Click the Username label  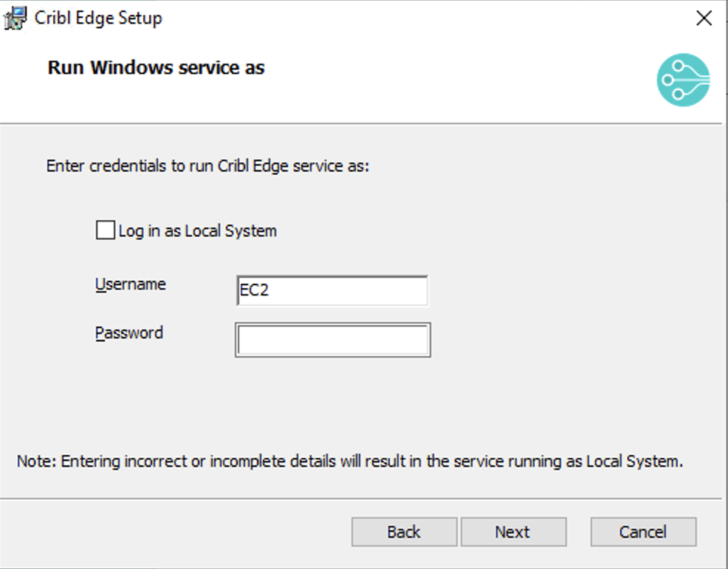point(131,284)
